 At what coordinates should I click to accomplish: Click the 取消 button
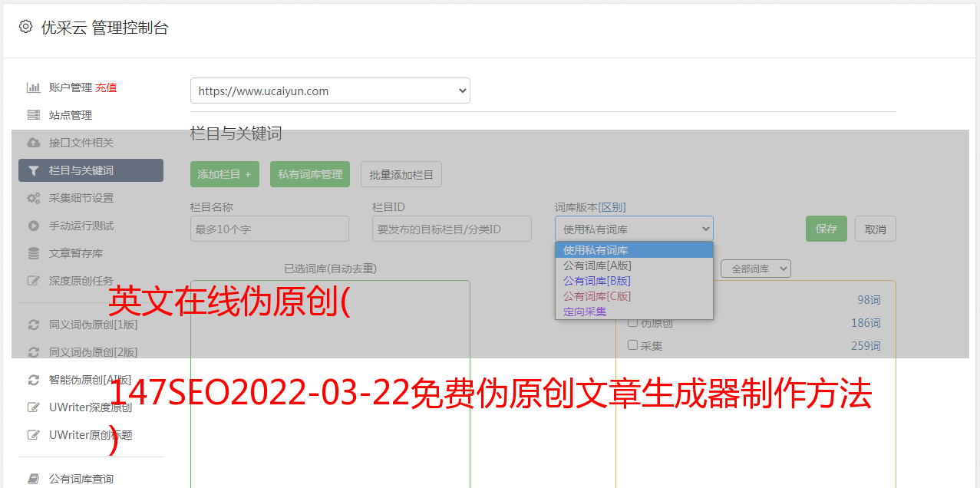[x=876, y=229]
